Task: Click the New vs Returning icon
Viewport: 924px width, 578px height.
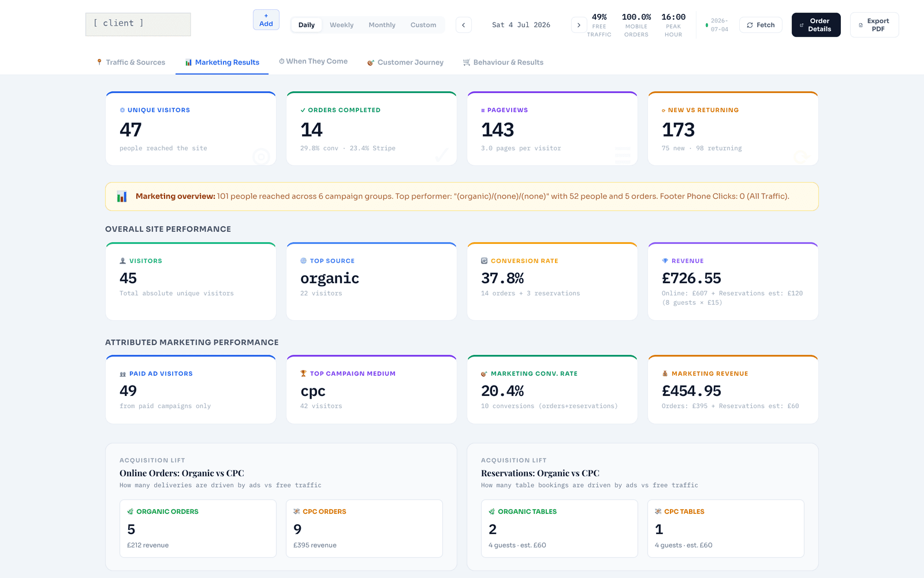Action: pyautogui.click(x=664, y=110)
